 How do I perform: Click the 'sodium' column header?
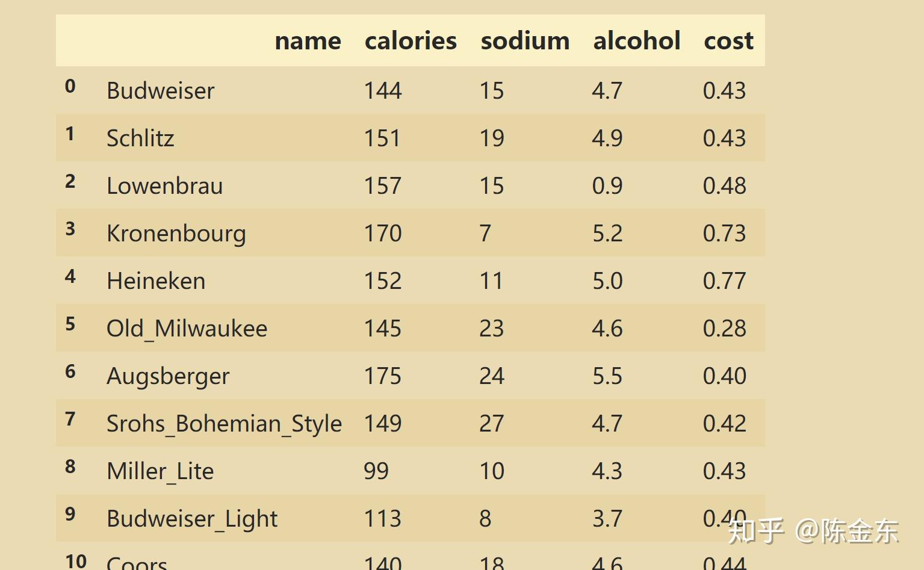(525, 41)
